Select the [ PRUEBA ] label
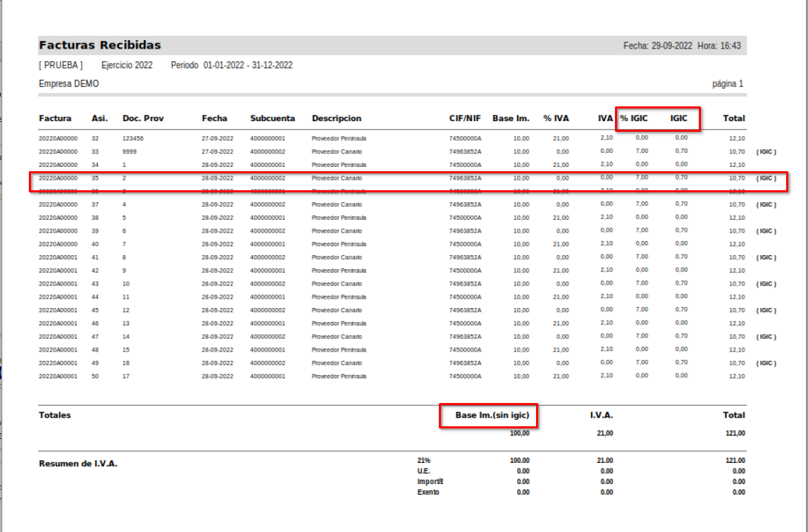 (61, 65)
